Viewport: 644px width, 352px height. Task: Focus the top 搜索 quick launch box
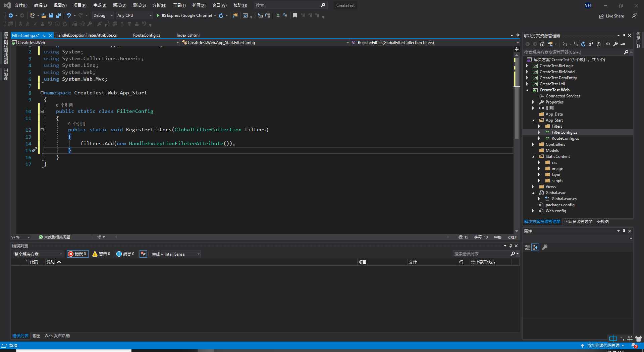[x=290, y=5]
